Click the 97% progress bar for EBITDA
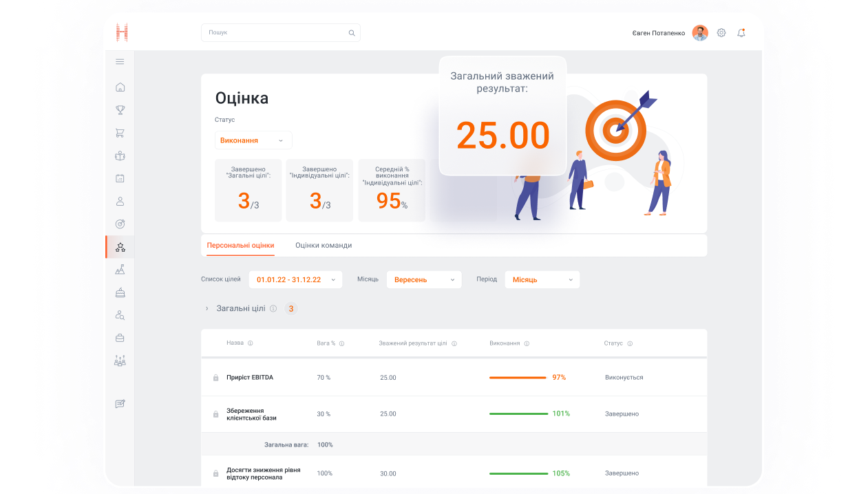 tap(518, 378)
